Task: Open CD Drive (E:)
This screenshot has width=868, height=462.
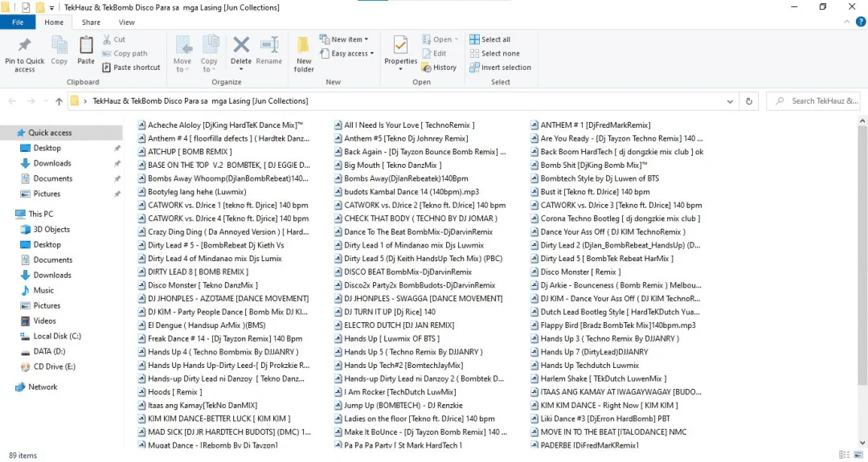Action: 55,366
